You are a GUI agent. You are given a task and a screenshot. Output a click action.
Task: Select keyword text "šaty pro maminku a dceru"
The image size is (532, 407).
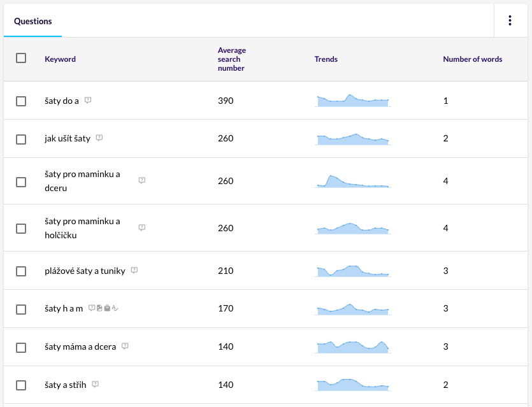click(x=82, y=181)
